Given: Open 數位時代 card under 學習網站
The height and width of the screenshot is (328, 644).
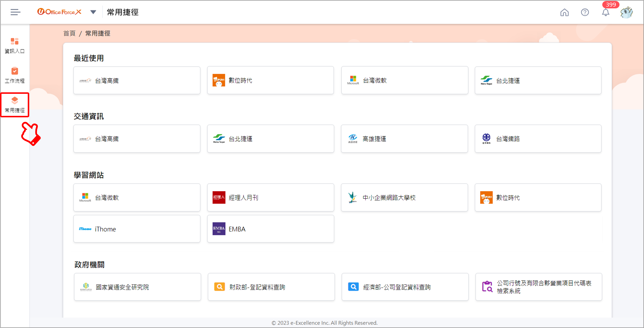Looking at the screenshot, I should tap(538, 197).
